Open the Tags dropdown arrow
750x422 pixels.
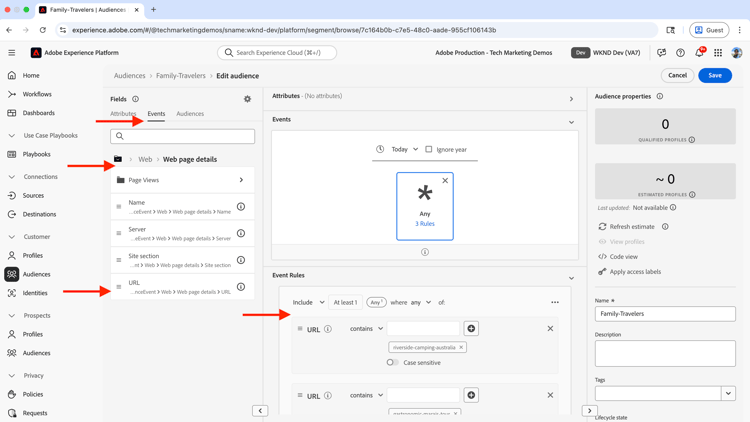(x=728, y=394)
